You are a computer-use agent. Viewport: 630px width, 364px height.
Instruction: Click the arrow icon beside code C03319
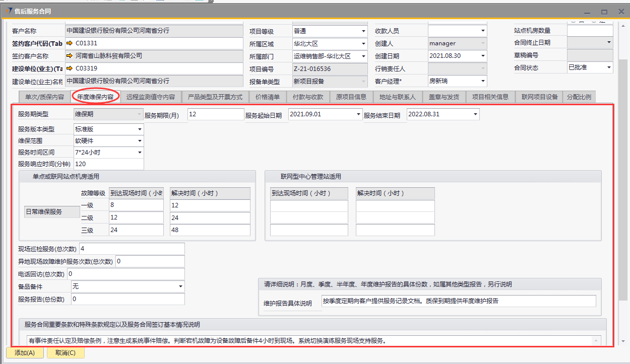tap(70, 68)
